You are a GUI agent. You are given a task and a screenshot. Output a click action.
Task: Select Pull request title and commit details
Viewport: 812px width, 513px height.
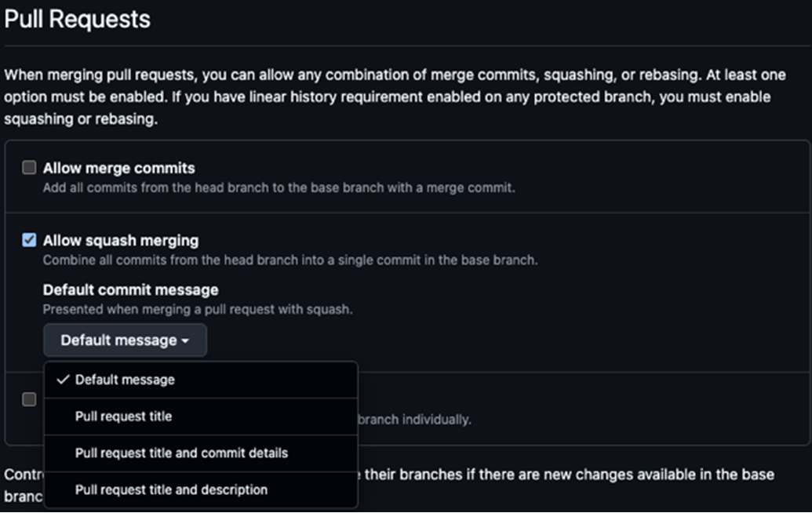coord(181,453)
